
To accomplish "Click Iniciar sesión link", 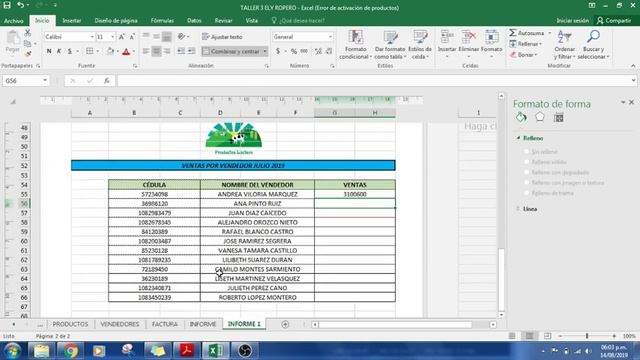I will [x=573, y=20].
